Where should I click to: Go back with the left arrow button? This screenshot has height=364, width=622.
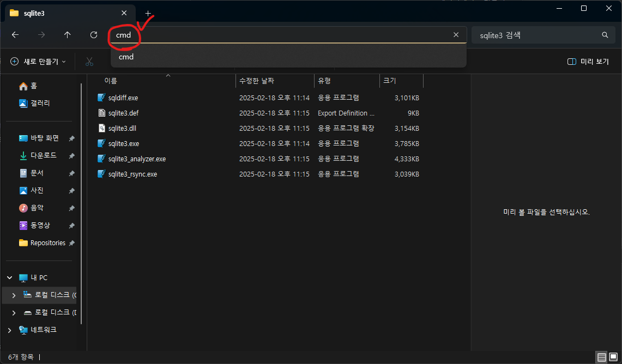pyautogui.click(x=15, y=35)
